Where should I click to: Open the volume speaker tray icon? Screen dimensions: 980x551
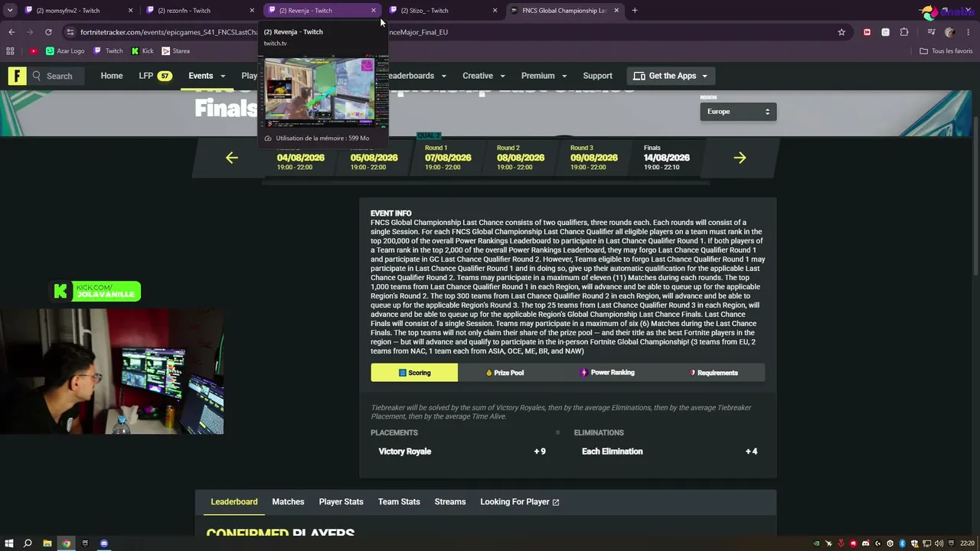coord(939,543)
